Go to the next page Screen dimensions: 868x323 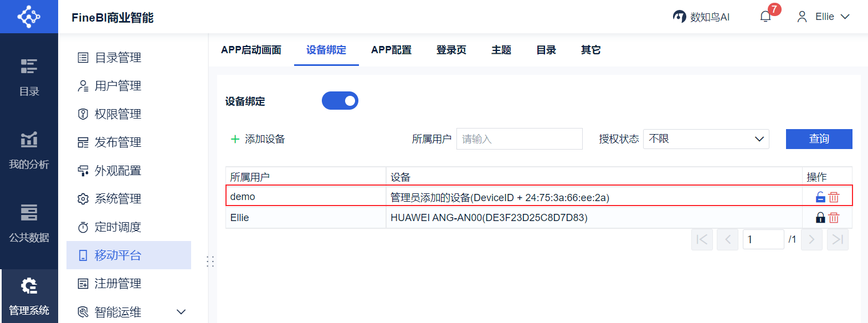pyautogui.click(x=811, y=239)
